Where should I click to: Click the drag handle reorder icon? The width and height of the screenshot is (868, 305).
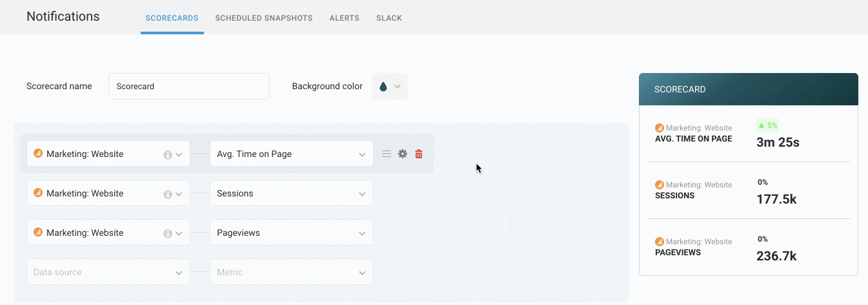pos(387,154)
